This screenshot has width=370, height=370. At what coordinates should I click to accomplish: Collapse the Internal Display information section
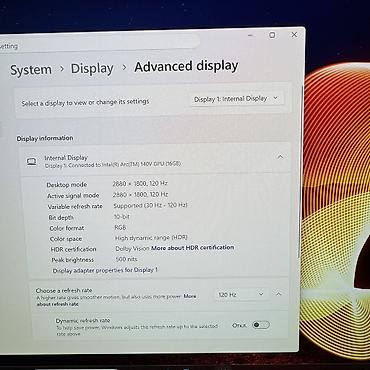coord(280,156)
